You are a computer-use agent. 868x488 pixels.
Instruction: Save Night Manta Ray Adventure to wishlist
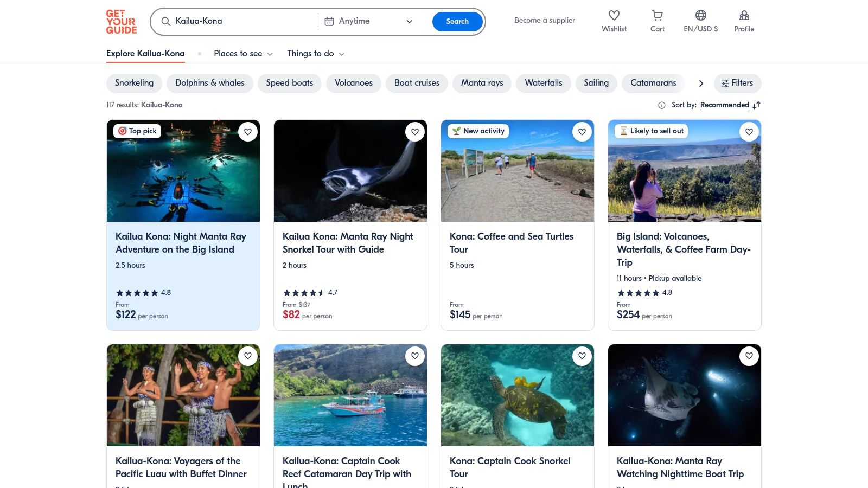[248, 132]
